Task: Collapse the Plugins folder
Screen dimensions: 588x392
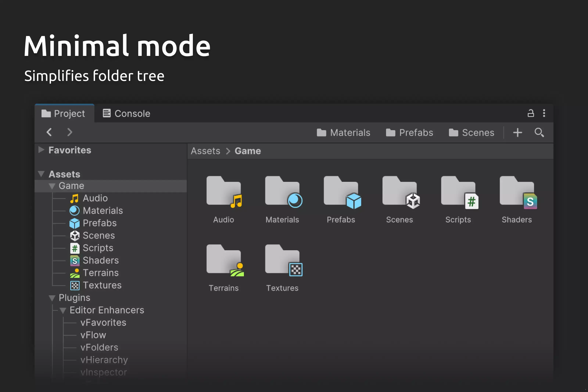Action: 52,298
